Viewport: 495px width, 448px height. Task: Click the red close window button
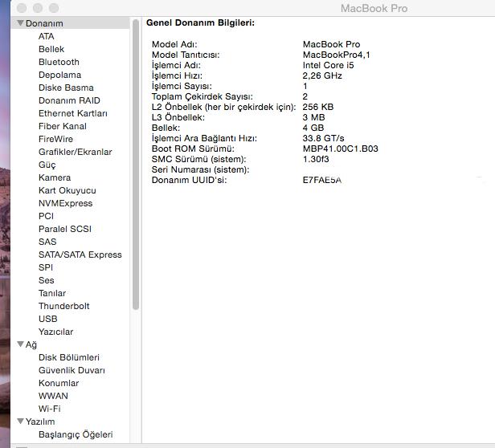tap(20, 7)
